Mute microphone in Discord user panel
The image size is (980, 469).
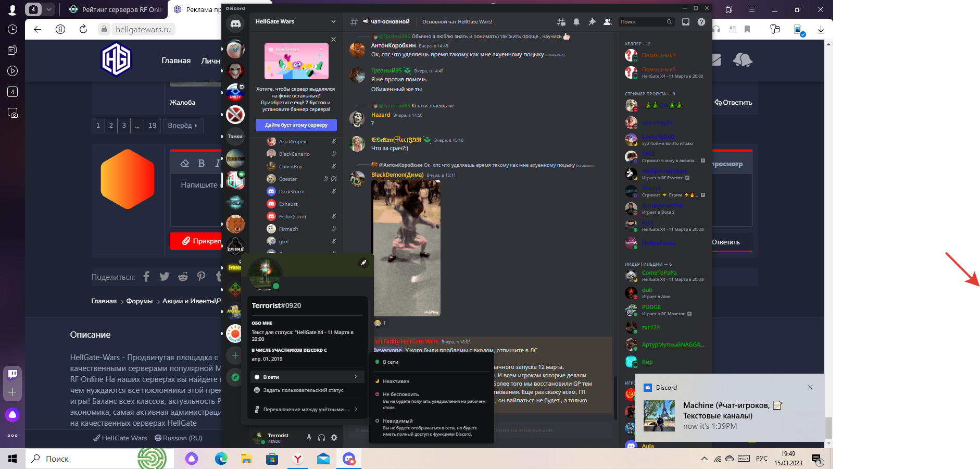coord(309,438)
